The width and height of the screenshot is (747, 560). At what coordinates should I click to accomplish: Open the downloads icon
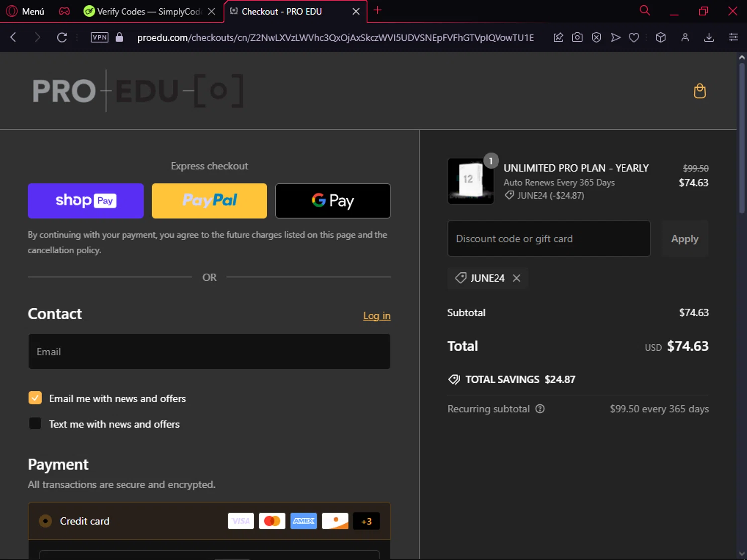(709, 37)
